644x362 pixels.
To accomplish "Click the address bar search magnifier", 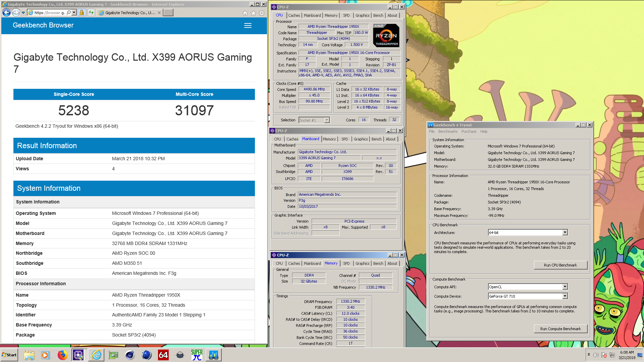I will click(68, 13).
